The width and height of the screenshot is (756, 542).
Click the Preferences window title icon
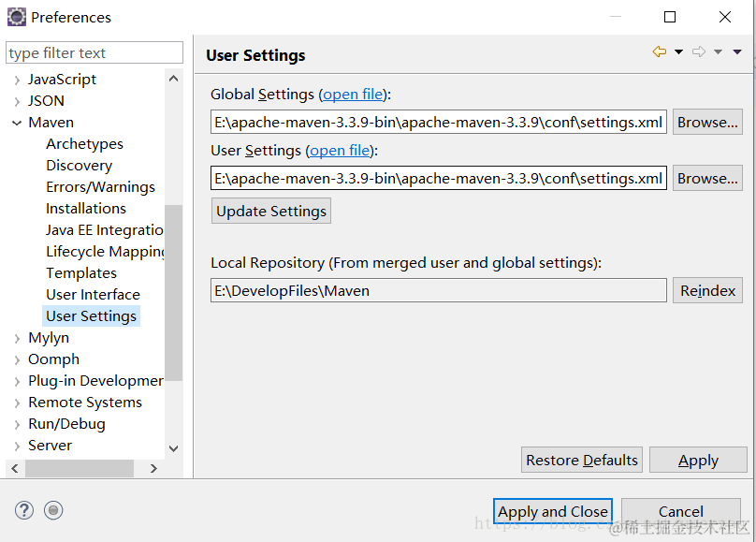[17, 17]
